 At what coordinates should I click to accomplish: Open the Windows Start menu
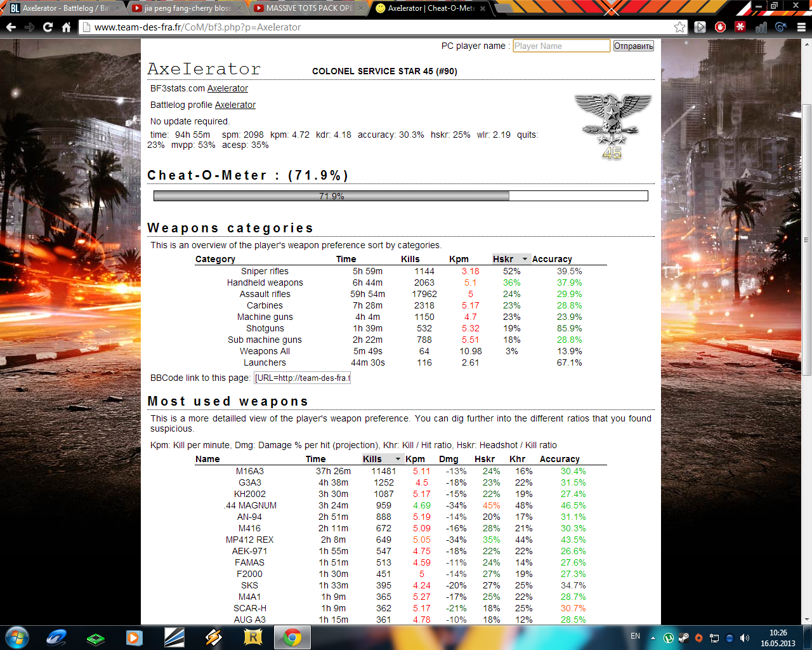click(17, 637)
